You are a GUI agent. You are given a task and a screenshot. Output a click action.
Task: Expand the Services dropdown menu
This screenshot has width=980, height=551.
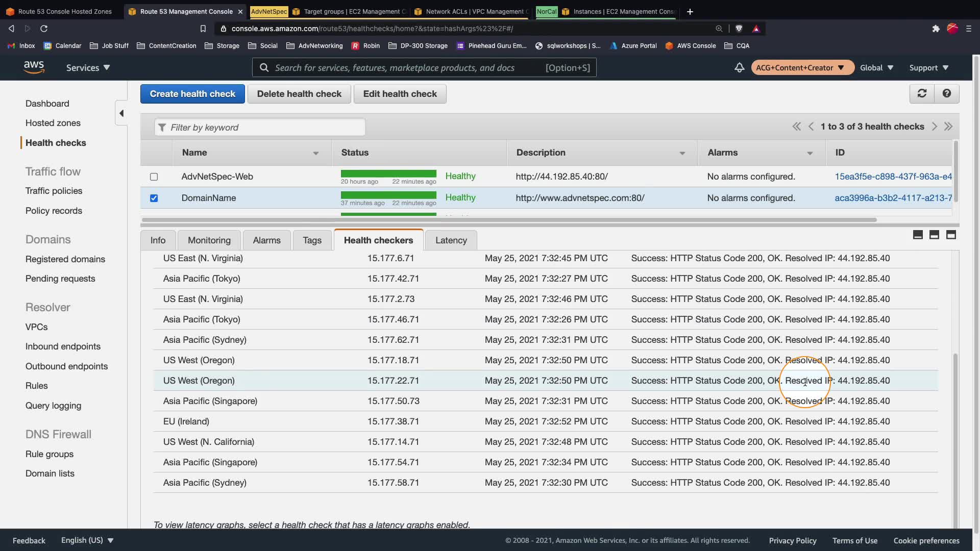(88, 67)
